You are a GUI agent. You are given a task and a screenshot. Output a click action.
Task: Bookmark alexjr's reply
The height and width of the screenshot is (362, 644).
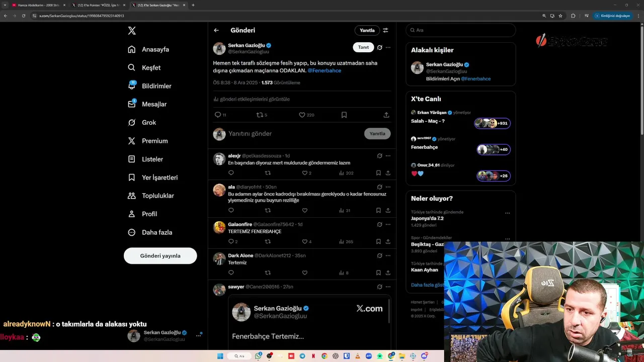tap(378, 173)
